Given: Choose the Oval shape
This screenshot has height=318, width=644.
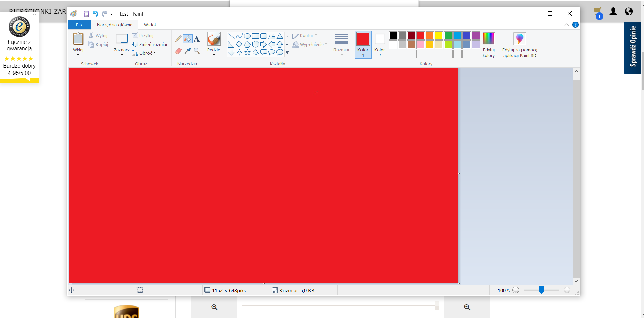Looking at the screenshot, I should [x=247, y=36].
